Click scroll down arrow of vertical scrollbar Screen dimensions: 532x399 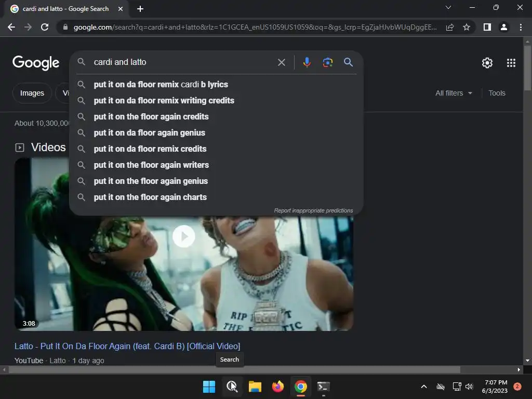coord(527,361)
